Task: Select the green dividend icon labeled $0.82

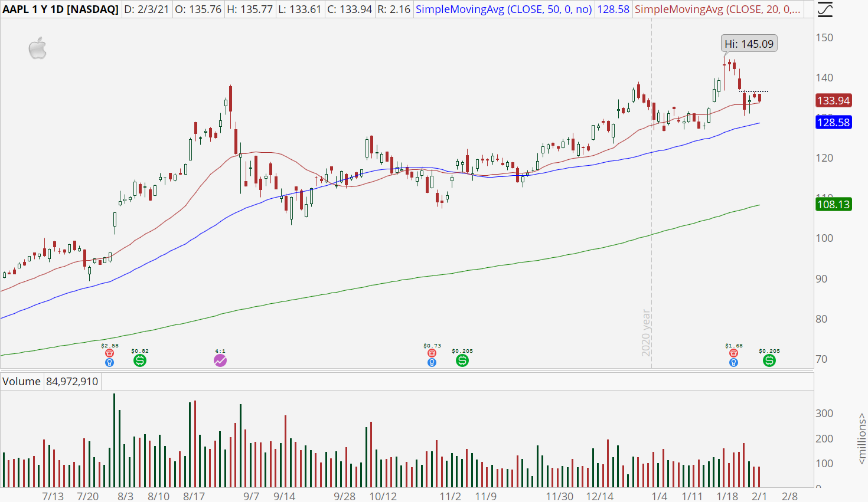Action: pos(140,360)
